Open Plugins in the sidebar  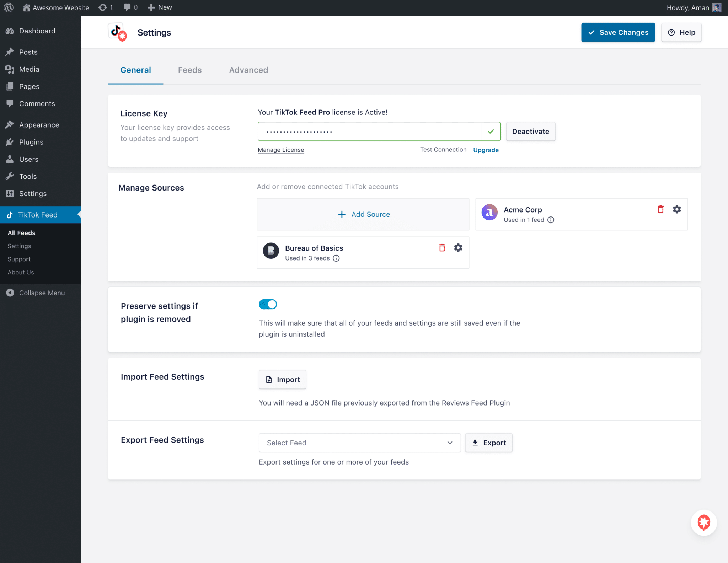tap(31, 142)
